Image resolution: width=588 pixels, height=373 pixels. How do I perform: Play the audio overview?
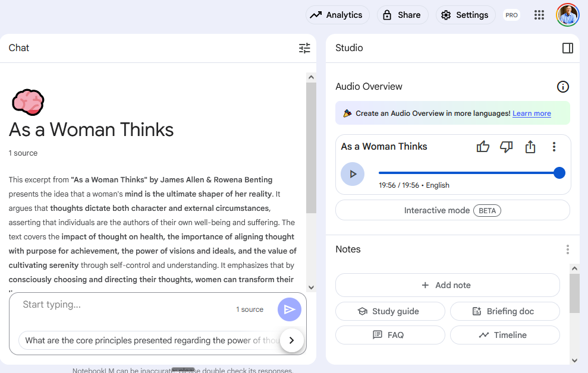353,174
